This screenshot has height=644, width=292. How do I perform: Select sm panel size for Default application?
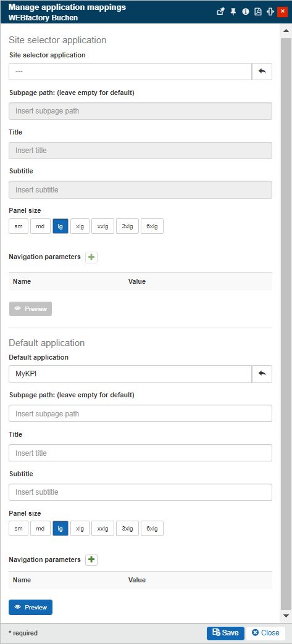coord(19,529)
